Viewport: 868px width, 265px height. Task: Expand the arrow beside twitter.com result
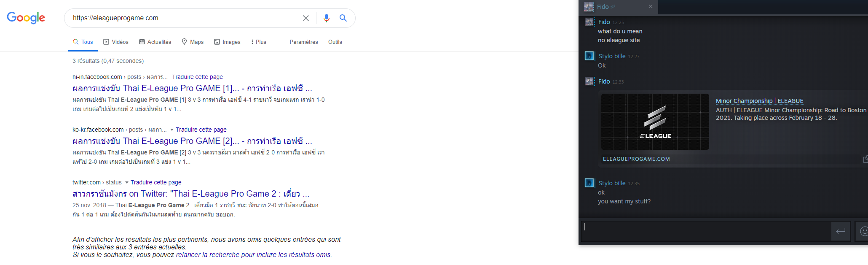click(x=126, y=183)
